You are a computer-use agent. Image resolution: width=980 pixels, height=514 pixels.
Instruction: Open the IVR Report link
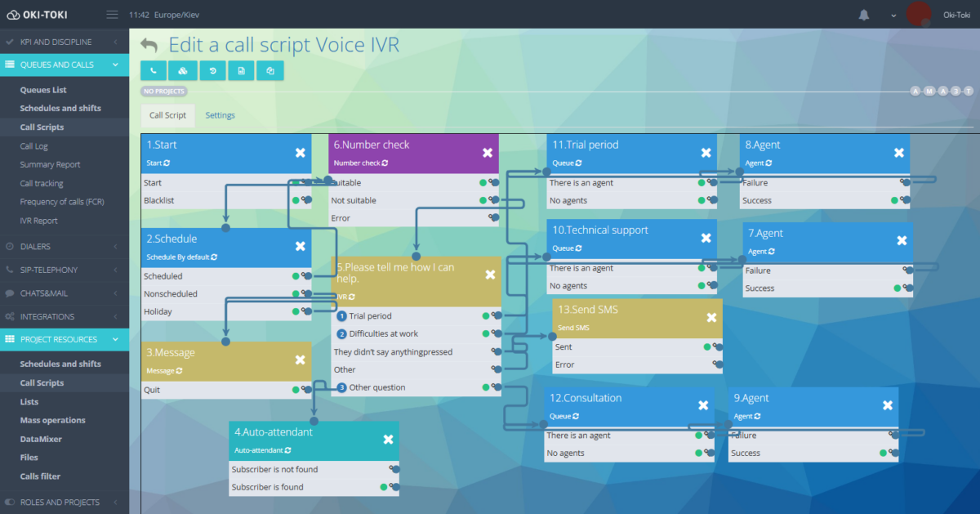38,221
